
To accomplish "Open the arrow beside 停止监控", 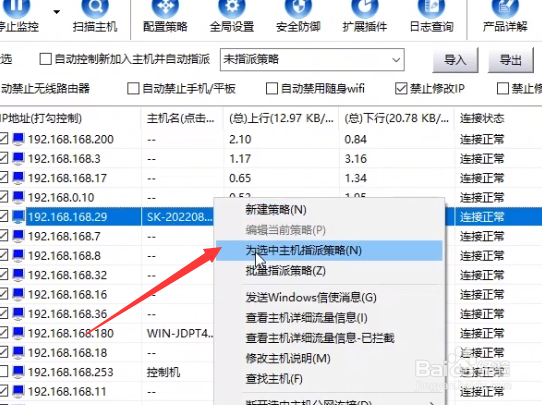I will point(57,12).
